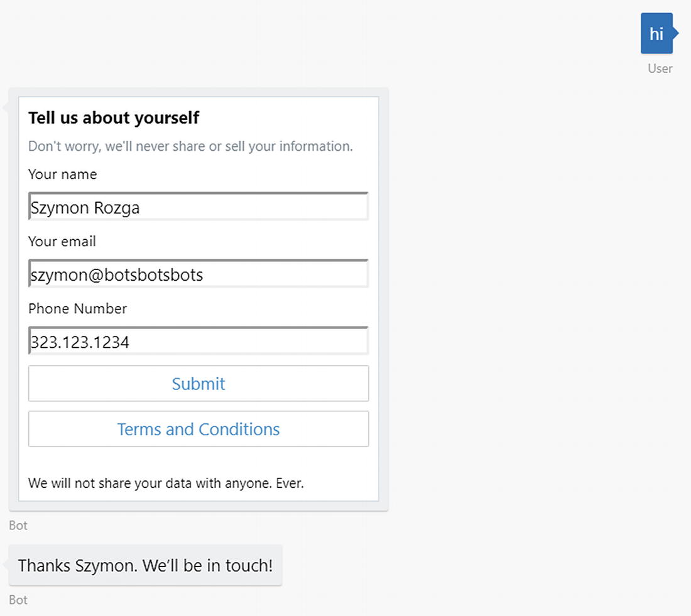Click the pointer tail of the "hi" bubble
Image resolution: width=691 pixels, height=616 pixels.
click(675, 33)
